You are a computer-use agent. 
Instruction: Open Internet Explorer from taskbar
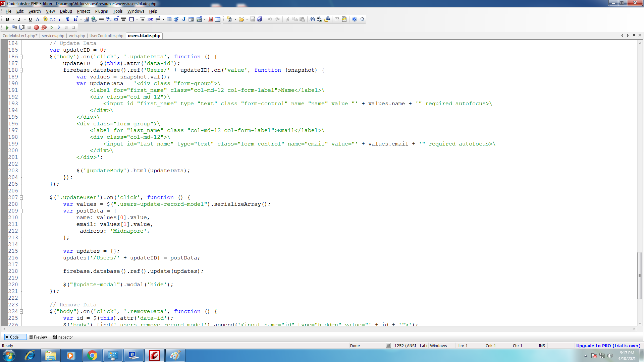30,355
